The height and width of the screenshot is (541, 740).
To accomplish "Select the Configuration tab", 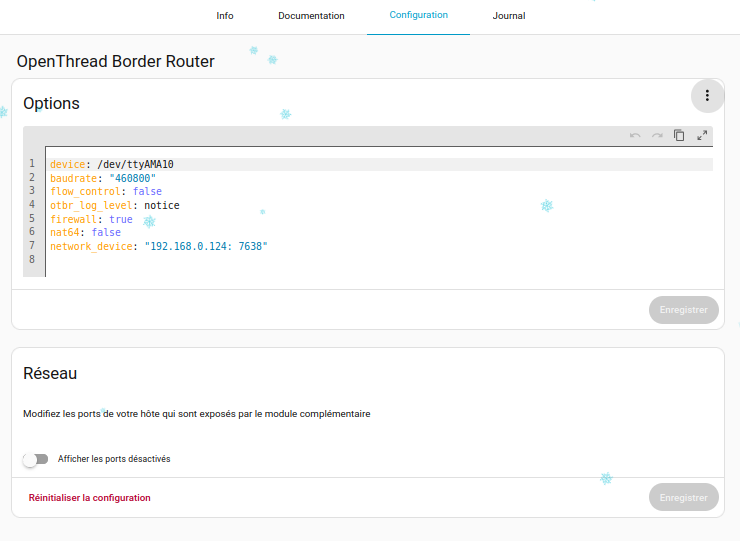I will pos(419,16).
